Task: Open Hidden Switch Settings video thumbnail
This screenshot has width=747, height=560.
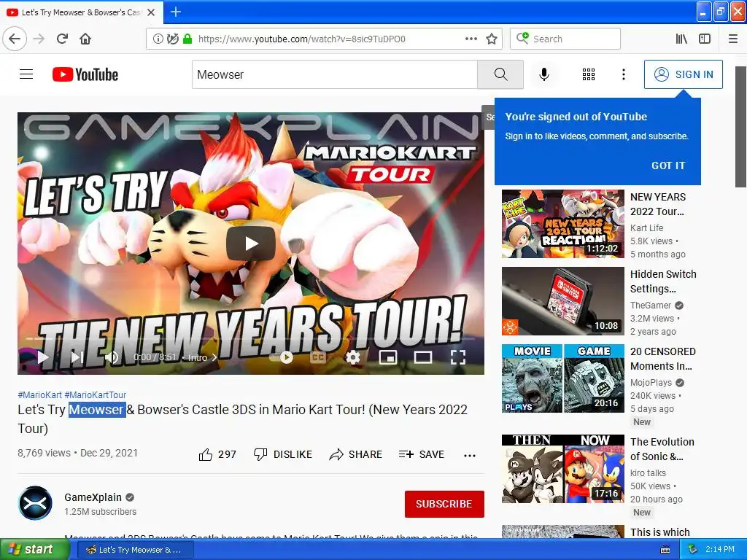Action: pyautogui.click(x=562, y=301)
